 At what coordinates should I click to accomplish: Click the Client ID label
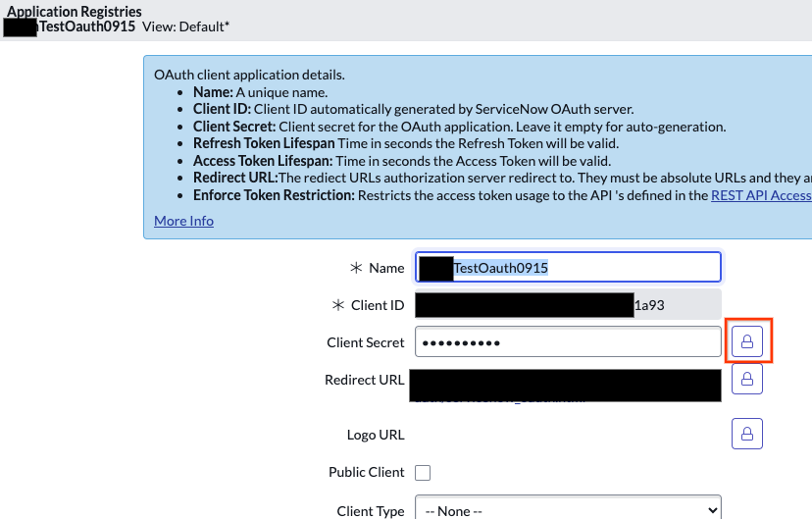coord(377,305)
